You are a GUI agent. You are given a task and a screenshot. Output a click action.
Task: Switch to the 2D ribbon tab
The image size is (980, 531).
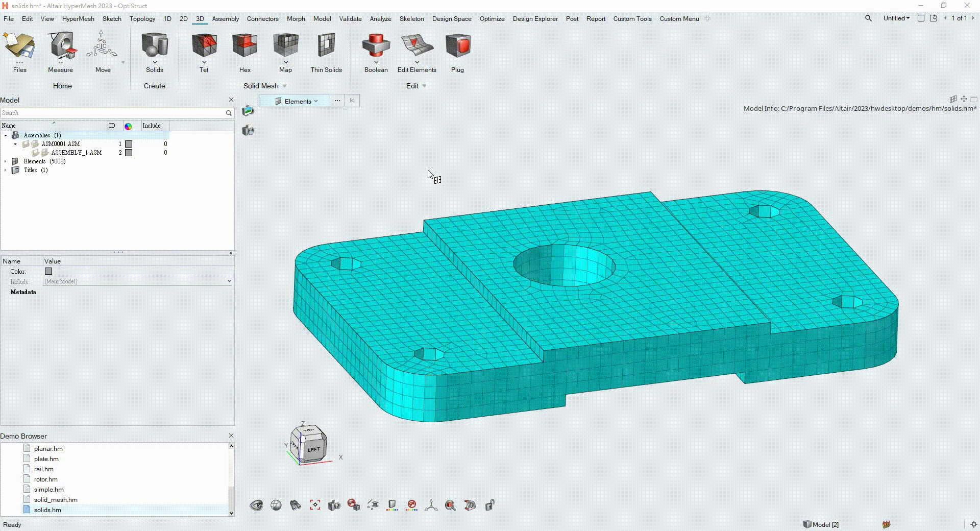[183, 19]
